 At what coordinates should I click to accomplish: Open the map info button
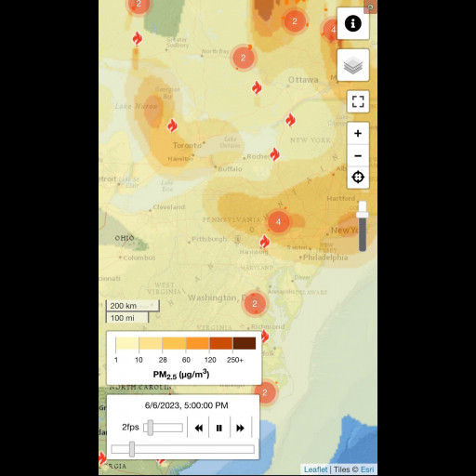353,23
